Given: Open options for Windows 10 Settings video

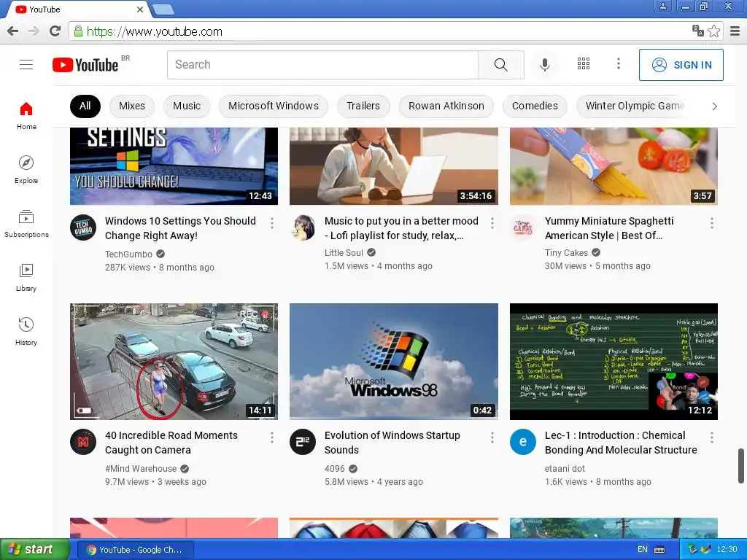Looking at the screenshot, I should pos(272,223).
